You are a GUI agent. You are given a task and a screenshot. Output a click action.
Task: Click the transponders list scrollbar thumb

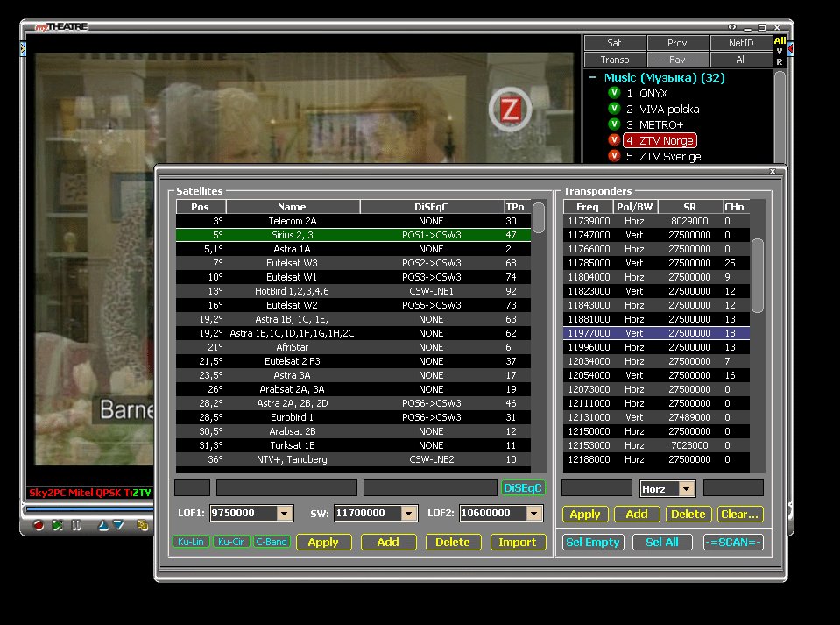(758, 275)
